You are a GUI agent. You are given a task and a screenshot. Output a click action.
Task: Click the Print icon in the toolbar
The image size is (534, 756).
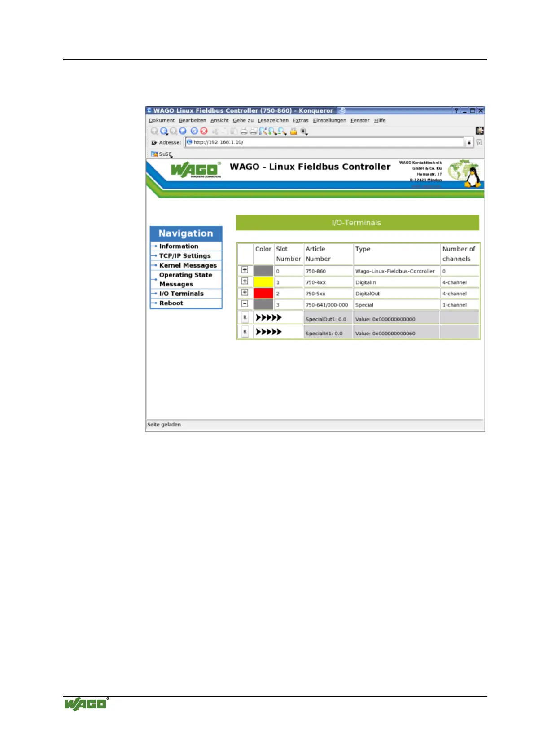pyautogui.click(x=244, y=131)
